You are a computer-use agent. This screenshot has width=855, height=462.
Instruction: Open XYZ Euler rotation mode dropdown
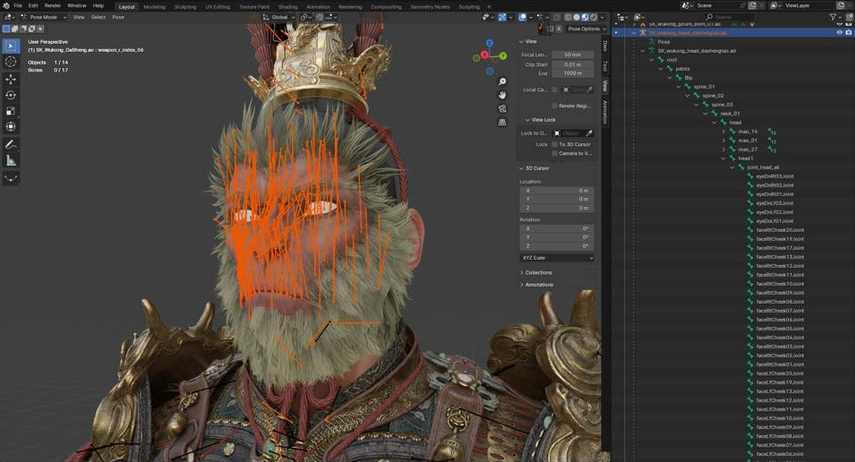click(x=557, y=257)
